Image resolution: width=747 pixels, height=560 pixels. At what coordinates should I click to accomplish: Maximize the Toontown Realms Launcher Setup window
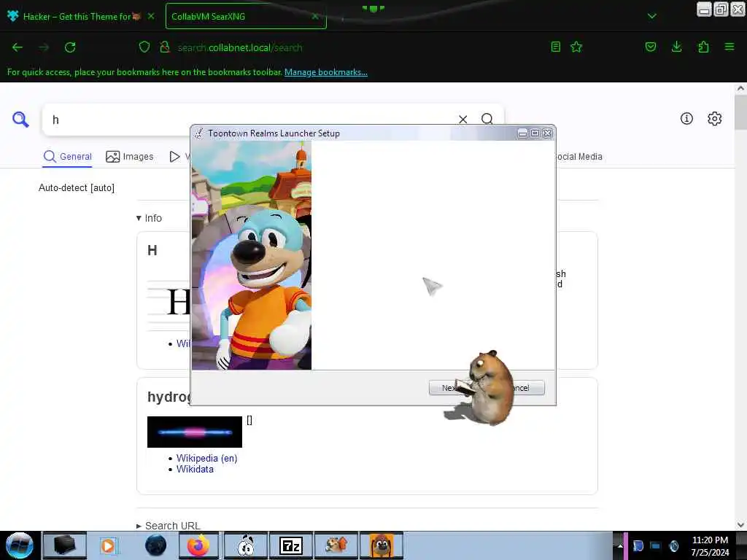coord(535,133)
